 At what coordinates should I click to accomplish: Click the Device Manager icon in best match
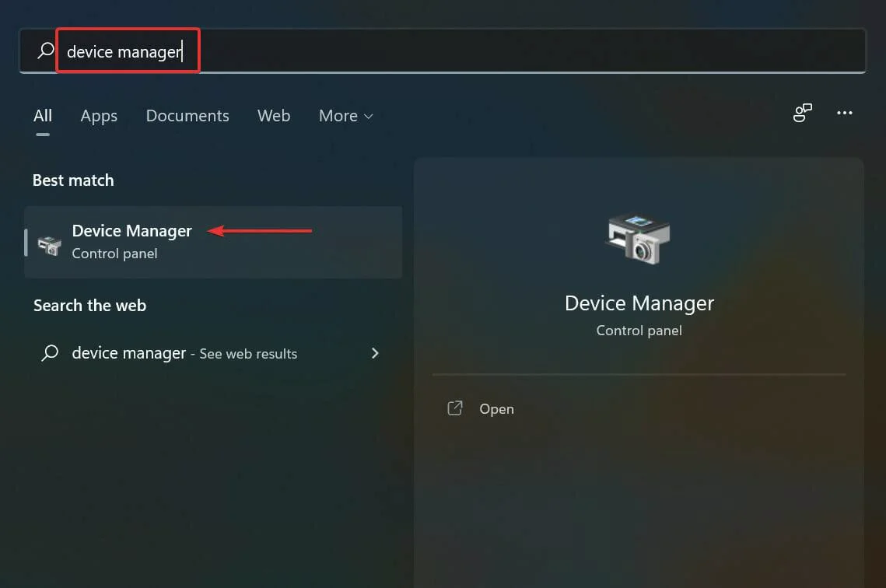(50, 245)
